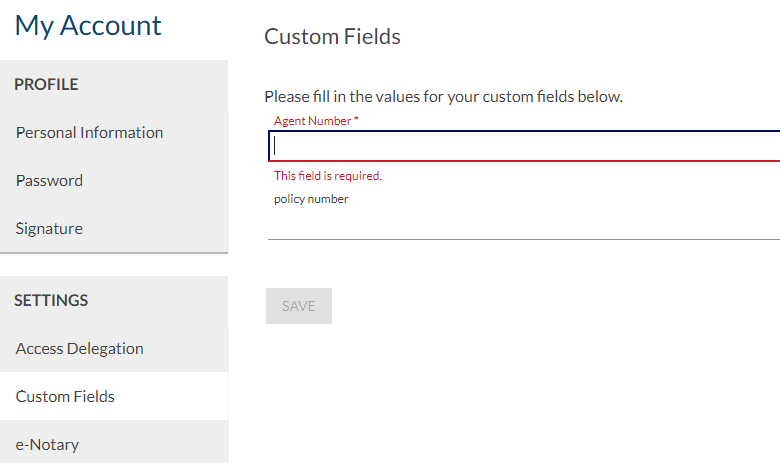Click the Custom Fields page heading
The image size is (780, 463).
tap(332, 37)
